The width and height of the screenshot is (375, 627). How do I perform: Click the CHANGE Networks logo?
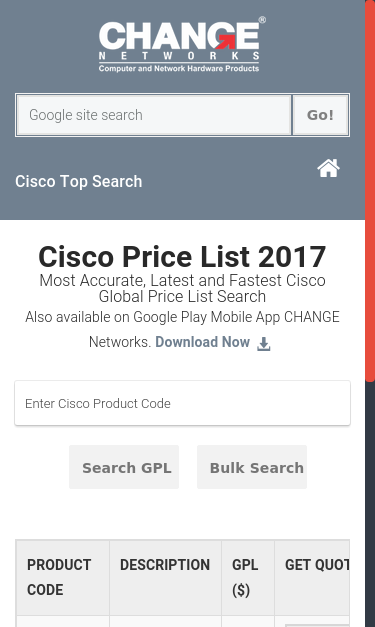click(182, 45)
